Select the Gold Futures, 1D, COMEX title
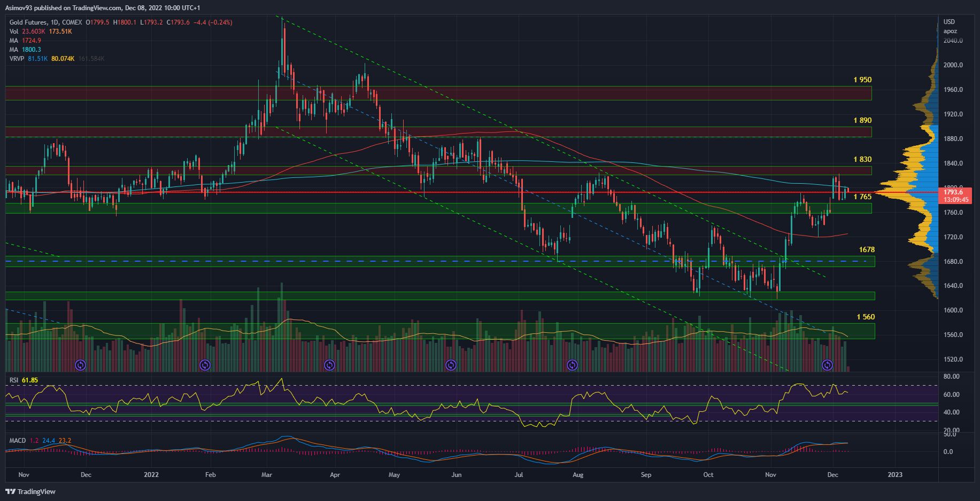Screen dimensions: 980x501 click(x=45, y=22)
